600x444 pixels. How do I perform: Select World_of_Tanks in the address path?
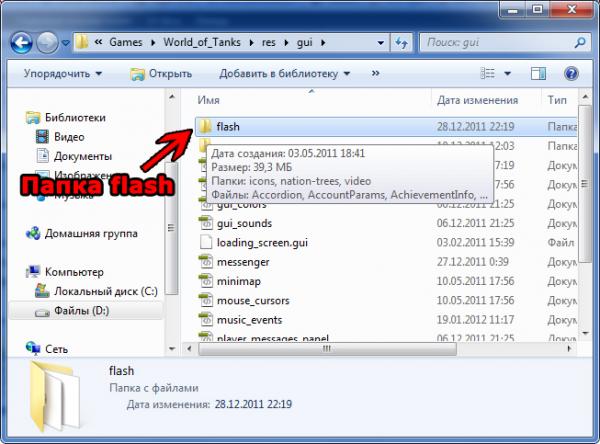202,42
